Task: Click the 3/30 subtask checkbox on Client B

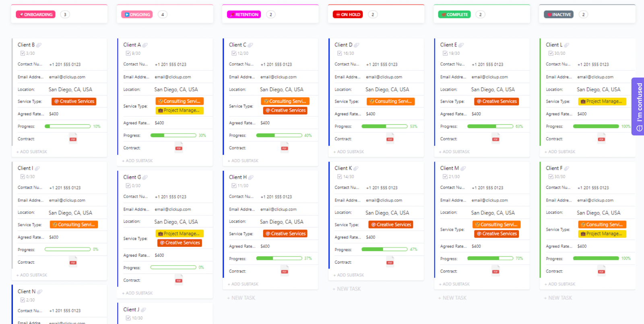Action: (x=23, y=53)
